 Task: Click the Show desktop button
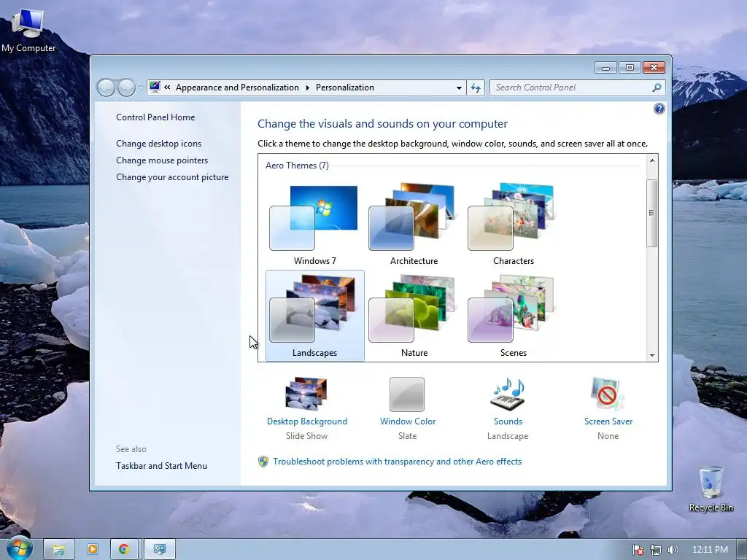[x=742, y=550]
